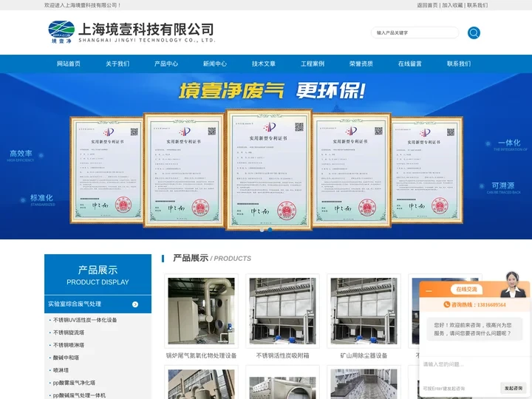
Task: Open the 不锈钢活性炭吸附箱 product thumbnail
Action: pyautogui.click(x=282, y=311)
